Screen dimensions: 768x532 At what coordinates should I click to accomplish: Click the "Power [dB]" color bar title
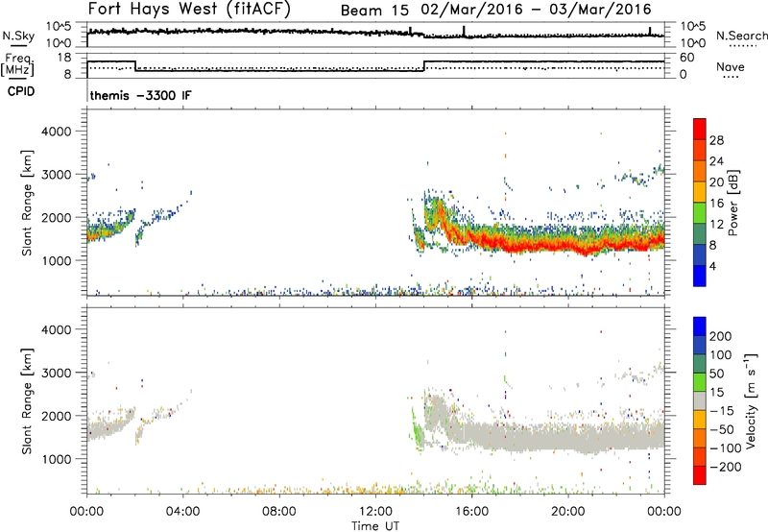pos(732,203)
